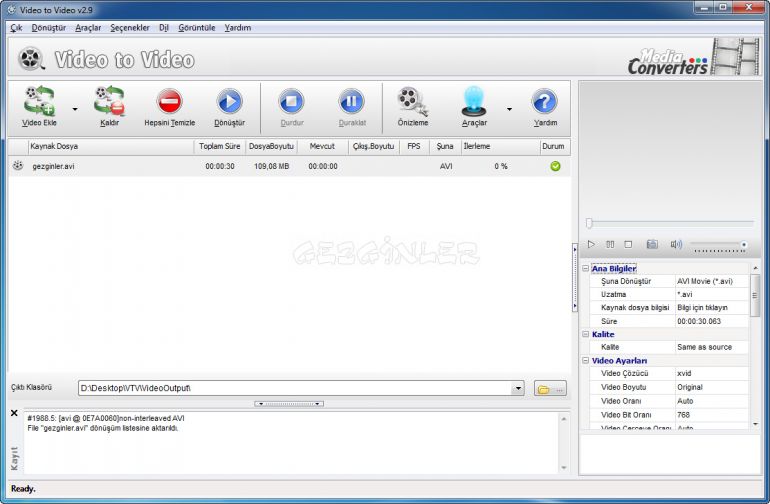Sort by Kaynak Dosya column header
The height and width of the screenshot is (504, 770).
click(x=110, y=146)
